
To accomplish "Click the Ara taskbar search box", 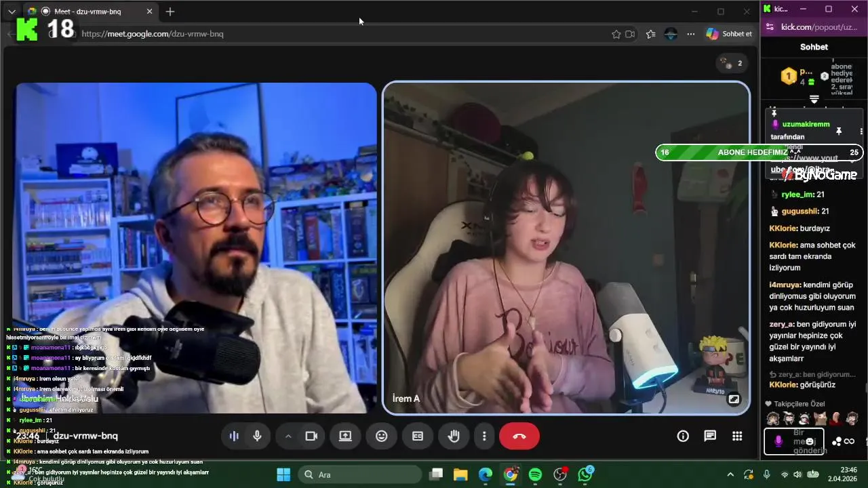I will click(x=359, y=474).
